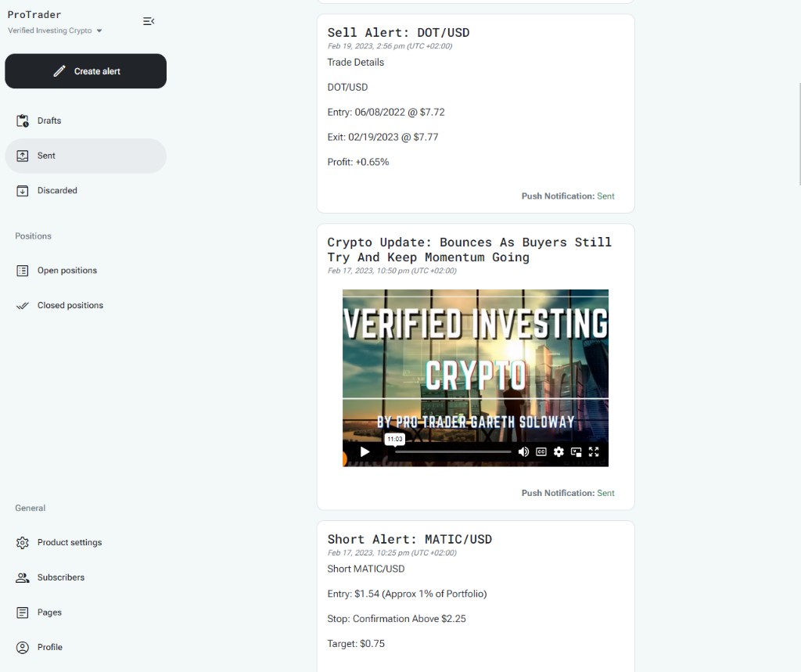Click the Pages document icon
Viewport: 801px width, 672px height.
[x=23, y=613]
